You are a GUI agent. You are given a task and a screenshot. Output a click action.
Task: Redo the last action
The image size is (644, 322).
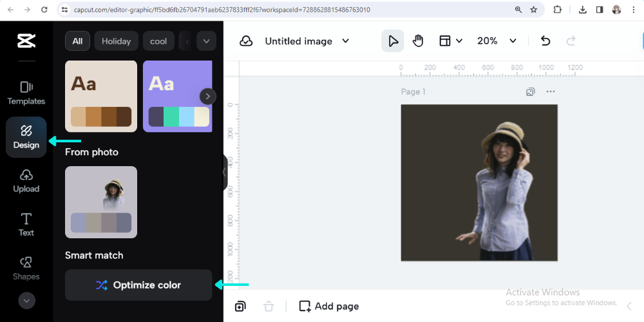571,41
